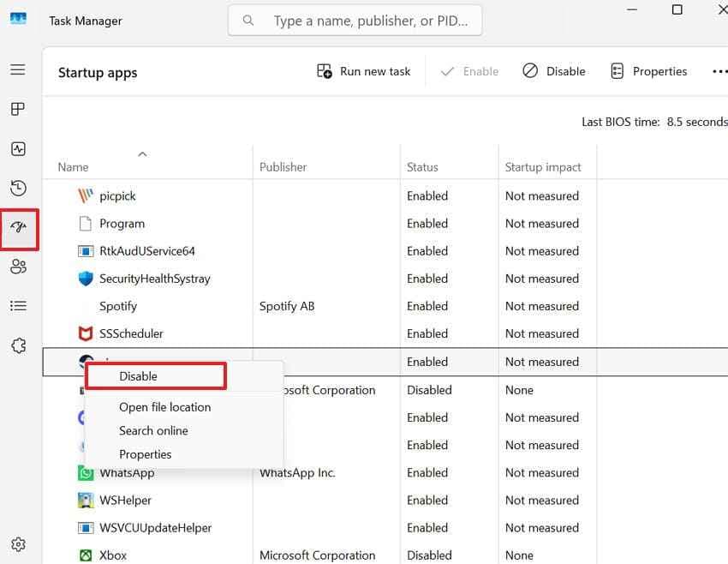Go to the Processes page icon
The width and height of the screenshot is (728, 564).
point(18,109)
